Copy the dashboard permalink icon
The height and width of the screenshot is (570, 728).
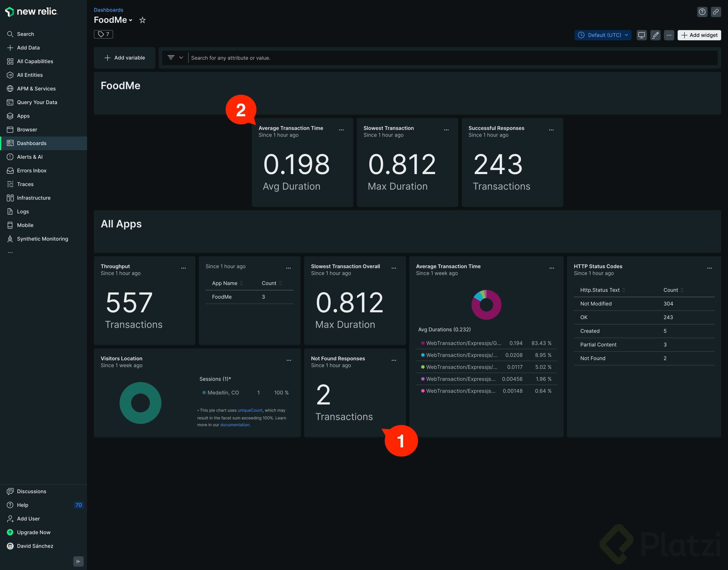716,12
